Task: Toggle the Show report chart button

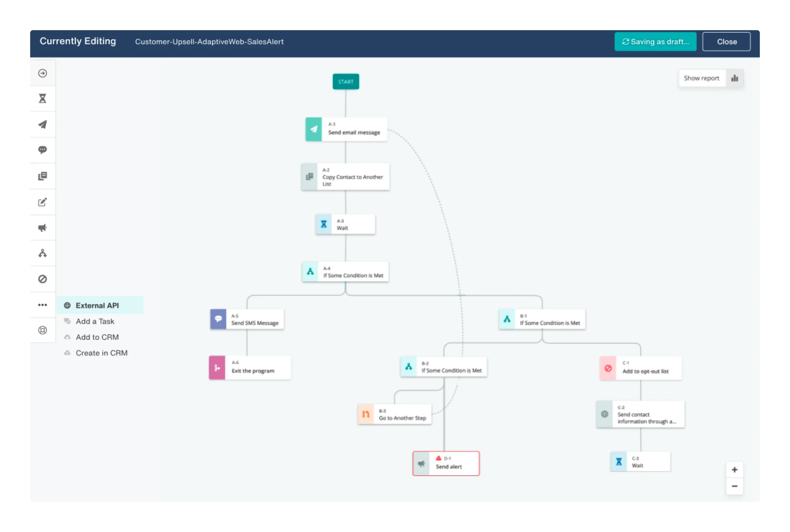Action: [x=711, y=78]
